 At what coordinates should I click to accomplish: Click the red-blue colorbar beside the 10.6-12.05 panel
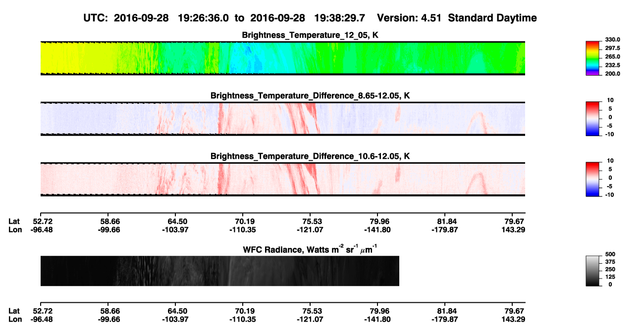pos(593,180)
